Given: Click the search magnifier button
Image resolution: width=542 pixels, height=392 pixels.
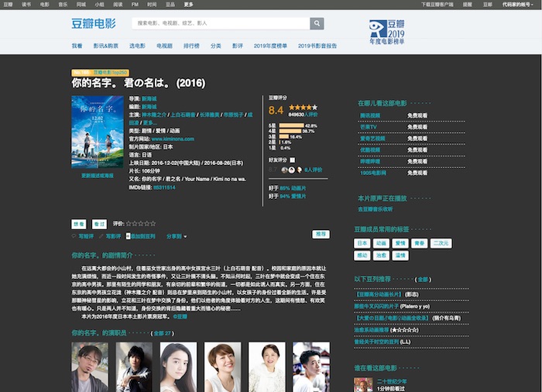Looking at the screenshot, I should [317, 23].
